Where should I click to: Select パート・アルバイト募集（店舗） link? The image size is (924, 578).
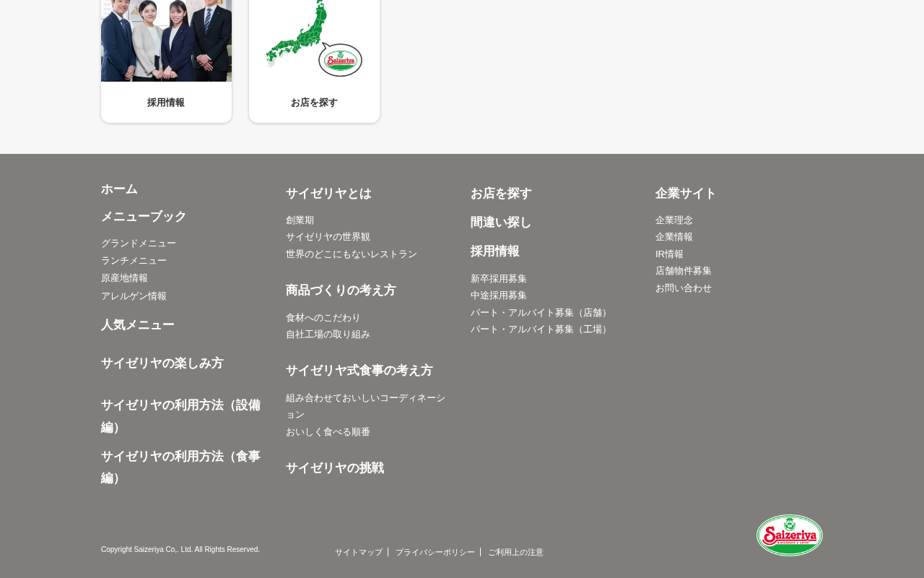point(541,313)
